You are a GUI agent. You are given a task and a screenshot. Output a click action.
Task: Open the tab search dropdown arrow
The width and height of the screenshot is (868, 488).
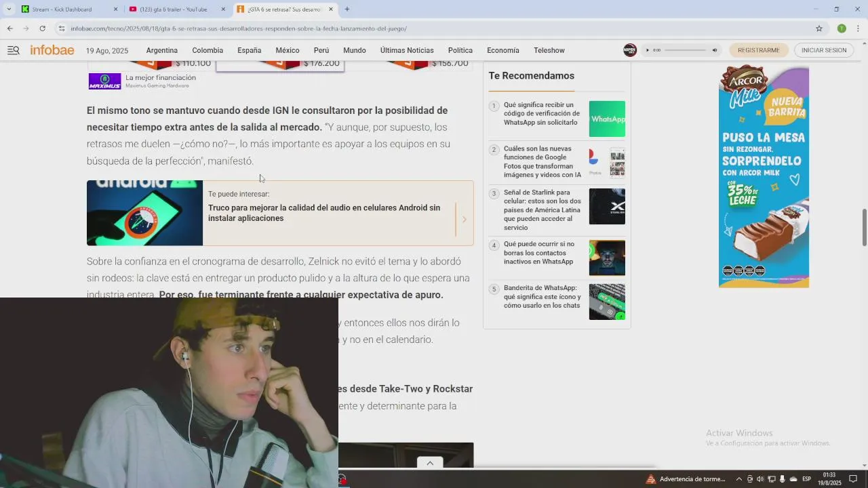pyautogui.click(x=9, y=9)
